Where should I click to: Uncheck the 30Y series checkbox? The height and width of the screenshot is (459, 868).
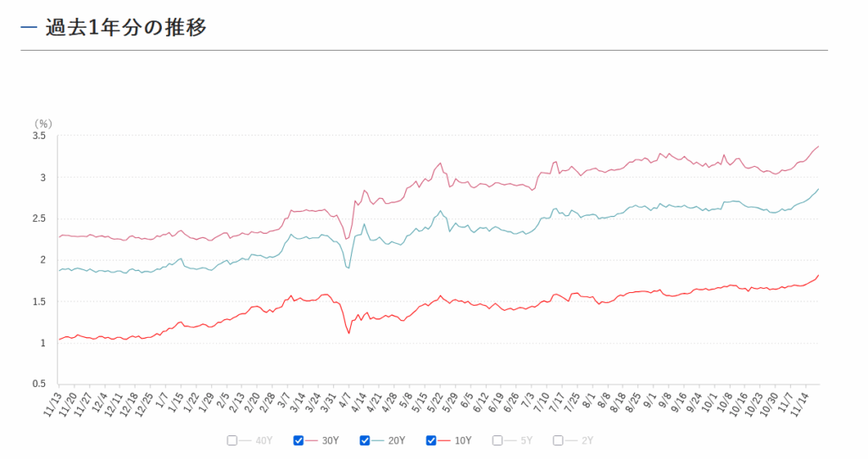pyautogui.click(x=298, y=440)
